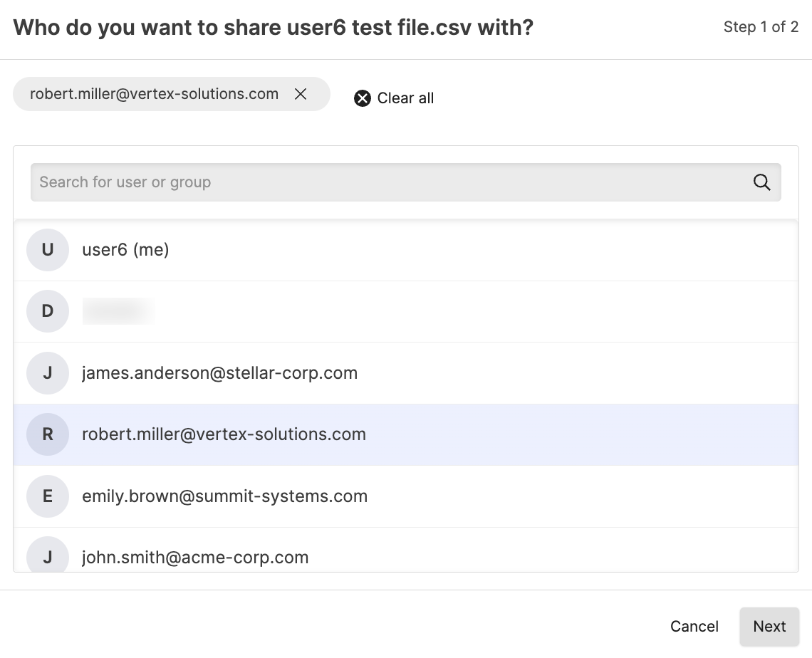Viewport: 812px width, 658px height.
Task: Select james.anderson@stellar-corp.com as recipient
Action: click(x=219, y=373)
